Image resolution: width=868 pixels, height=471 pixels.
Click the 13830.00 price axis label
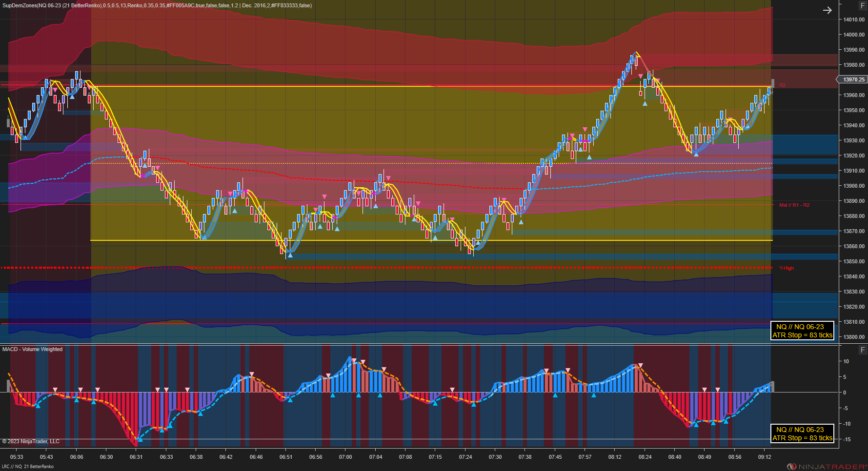click(x=854, y=292)
